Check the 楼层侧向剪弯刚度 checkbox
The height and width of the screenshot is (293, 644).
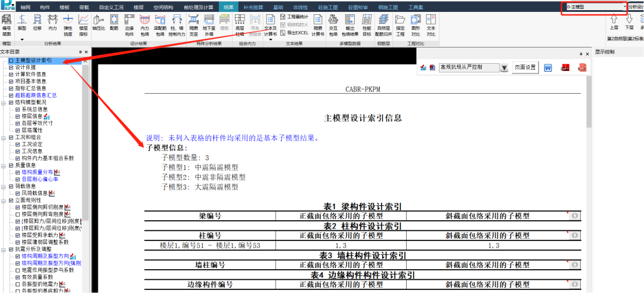pos(17,214)
